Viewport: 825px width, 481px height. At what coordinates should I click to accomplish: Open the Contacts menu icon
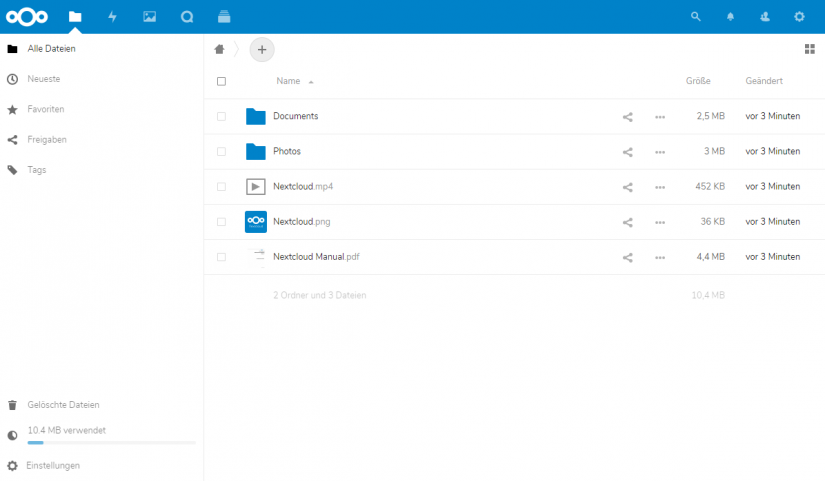point(765,17)
